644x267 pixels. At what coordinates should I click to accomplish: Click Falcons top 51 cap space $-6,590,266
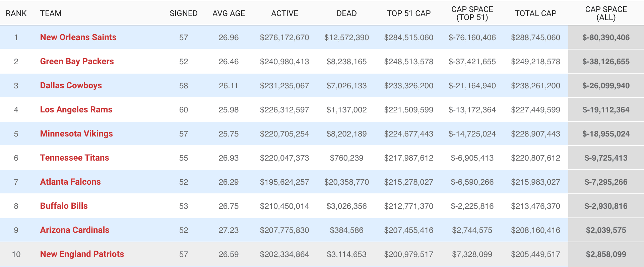472,182
